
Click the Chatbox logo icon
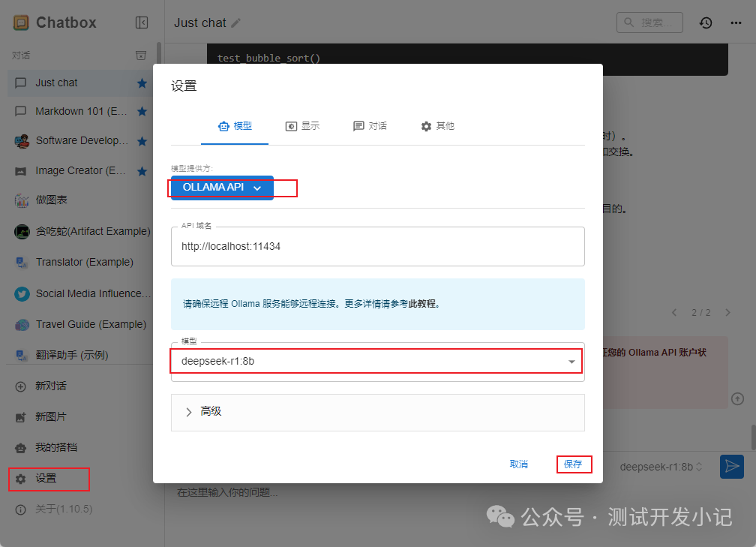(x=21, y=23)
